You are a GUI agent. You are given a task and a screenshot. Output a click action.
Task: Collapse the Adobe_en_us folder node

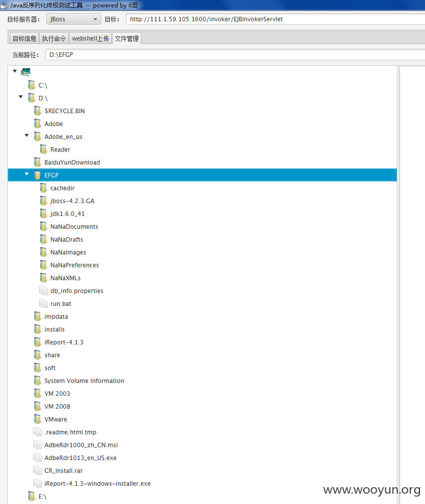pos(27,135)
